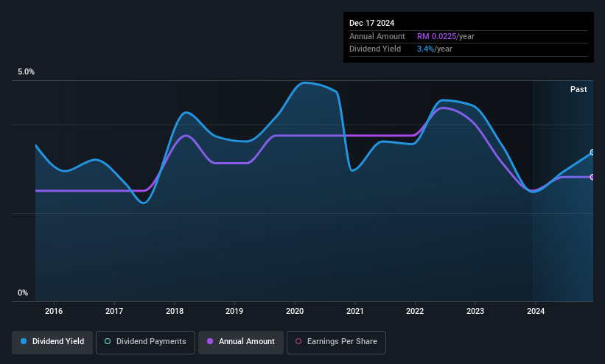Enable the Dividend Payments series

pyautogui.click(x=145, y=342)
